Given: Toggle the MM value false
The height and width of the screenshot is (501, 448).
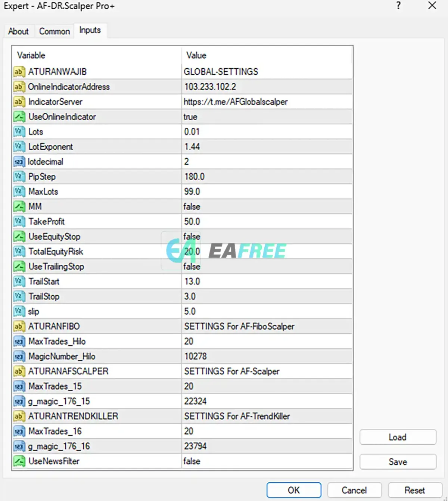Looking at the screenshot, I should coord(267,206).
